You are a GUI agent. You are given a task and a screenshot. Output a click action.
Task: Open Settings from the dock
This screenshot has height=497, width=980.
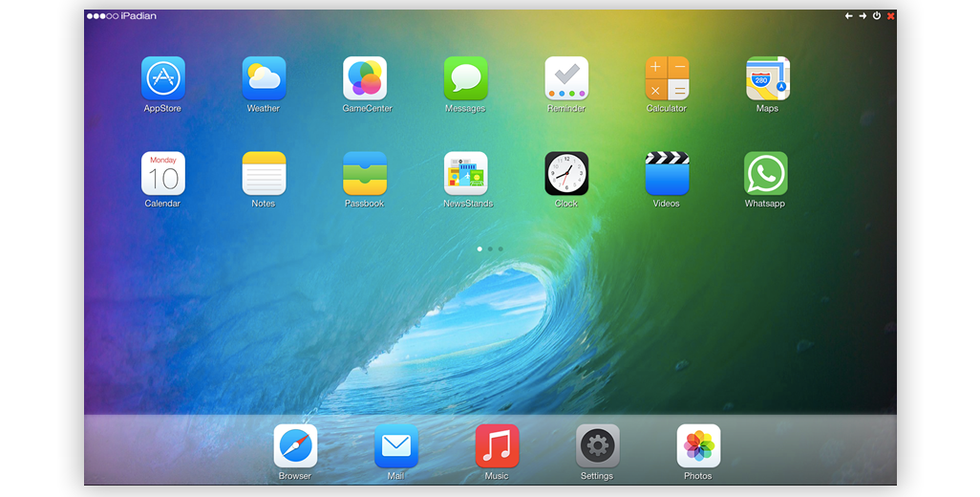598,445
